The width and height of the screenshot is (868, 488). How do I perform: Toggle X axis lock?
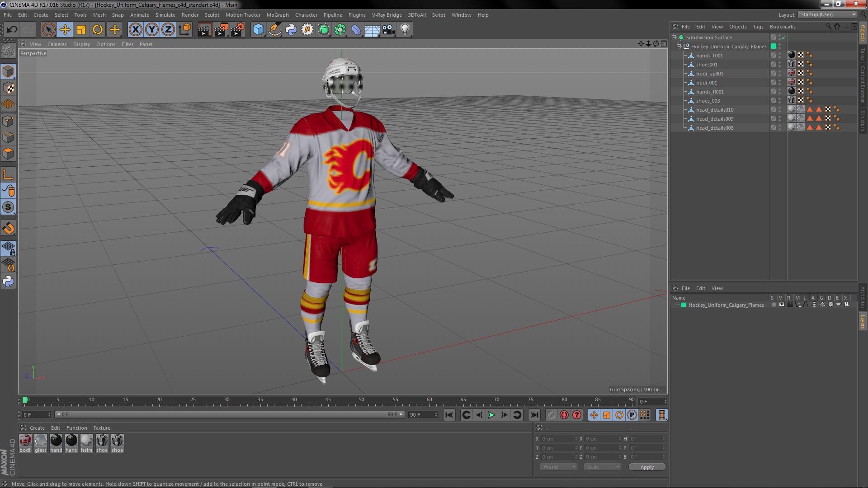point(135,30)
